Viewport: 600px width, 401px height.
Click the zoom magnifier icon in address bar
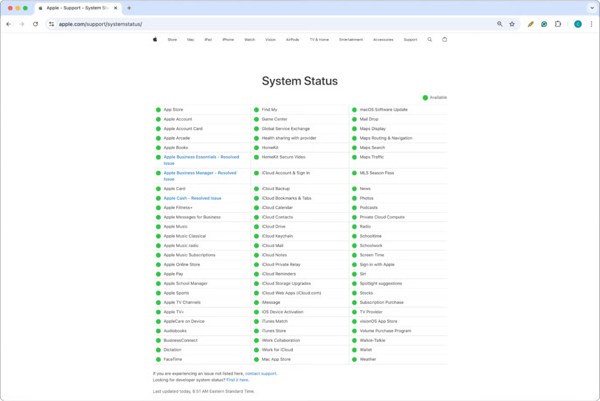(x=500, y=24)
